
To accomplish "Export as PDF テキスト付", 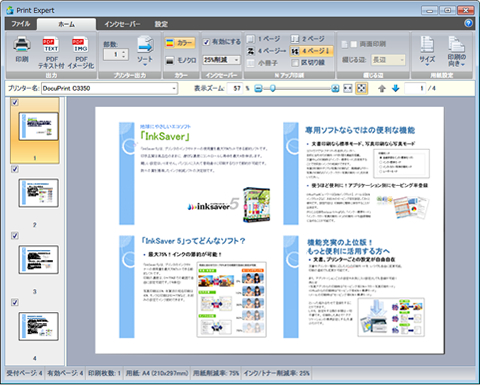I will coord(51,53).
